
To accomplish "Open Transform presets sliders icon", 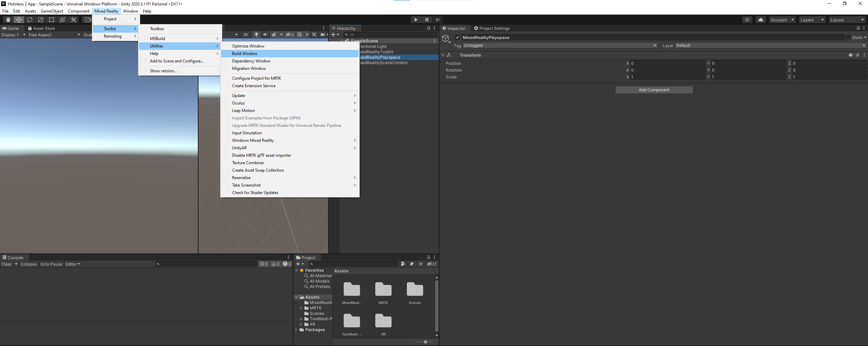I will [857, 55].
